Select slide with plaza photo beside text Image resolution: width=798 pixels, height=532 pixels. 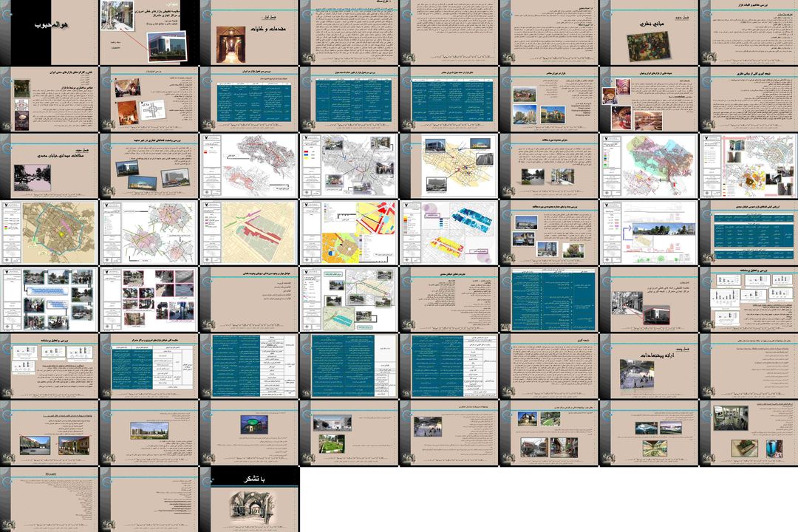(x=449, y=433)
